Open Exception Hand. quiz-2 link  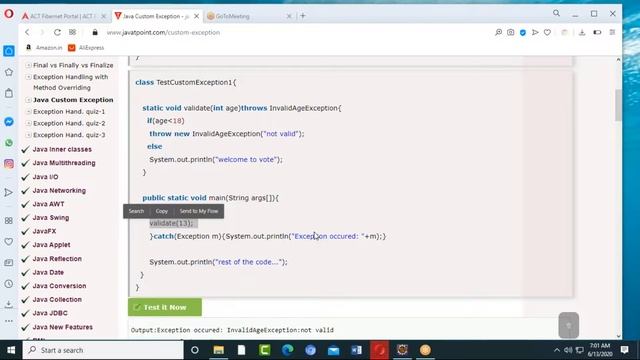click(x=69, y=123)
